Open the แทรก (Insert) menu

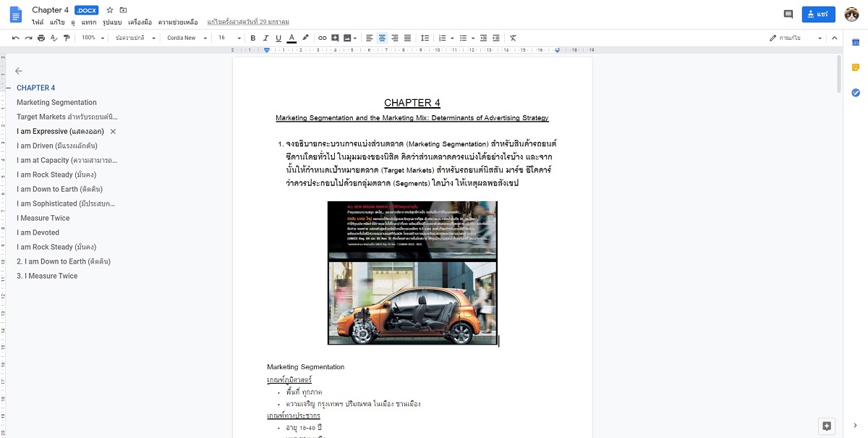point(88,22)
